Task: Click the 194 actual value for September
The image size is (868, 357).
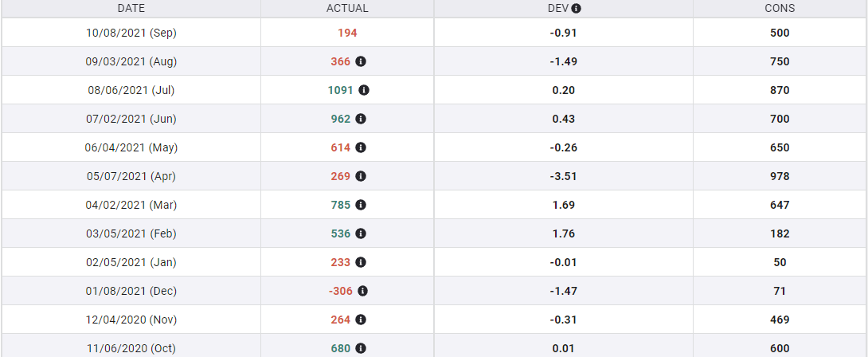Action: coord(347,33)
